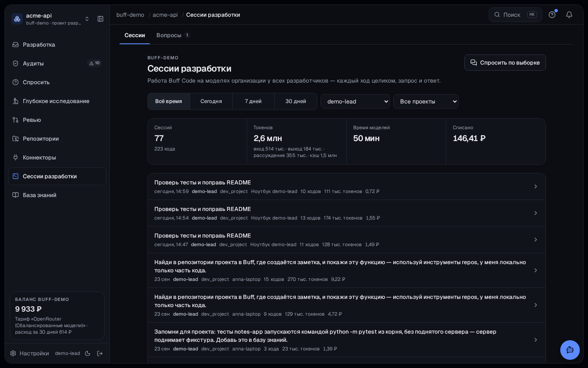Expand the 270 тыс. токенов session chevron
588x368 pixels.
point(536,270)
